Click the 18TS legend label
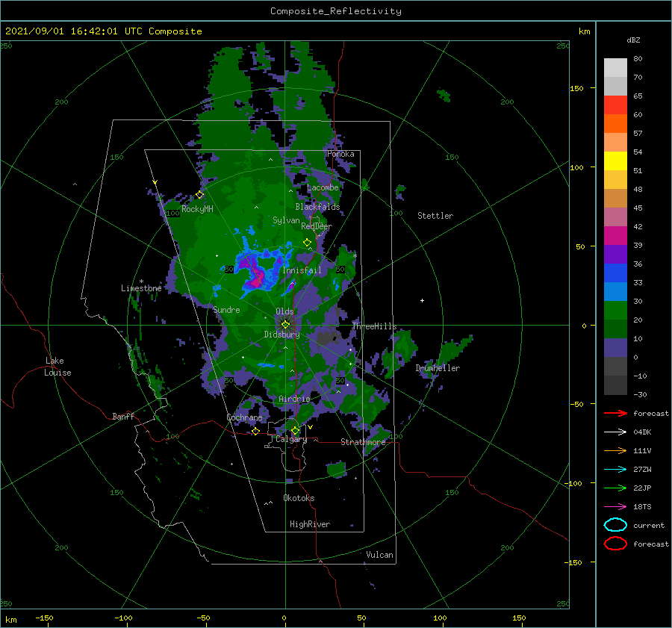672x628 pixels. point(642,507)
